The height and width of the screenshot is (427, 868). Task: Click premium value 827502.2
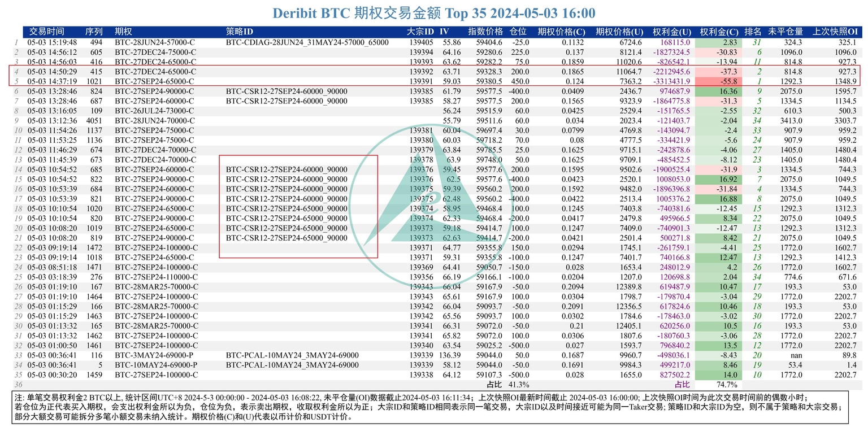click(675, 374)
